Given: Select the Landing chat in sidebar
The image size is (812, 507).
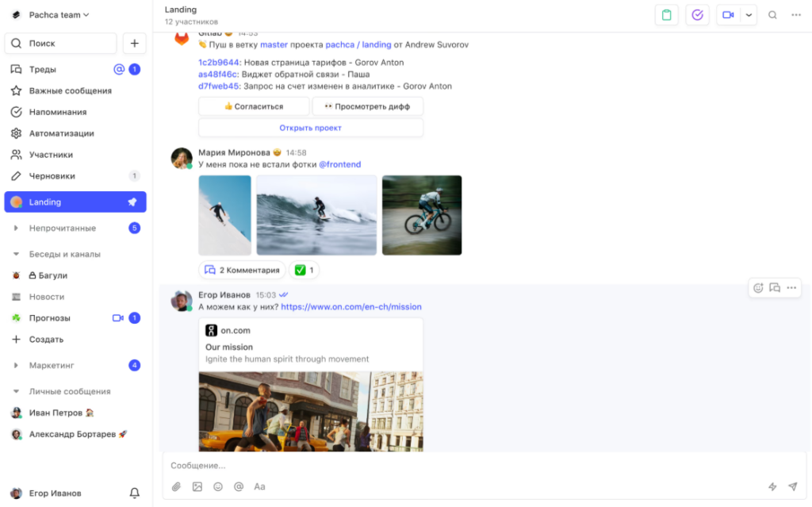Looking at the screenshot, I should click(75, 202).
